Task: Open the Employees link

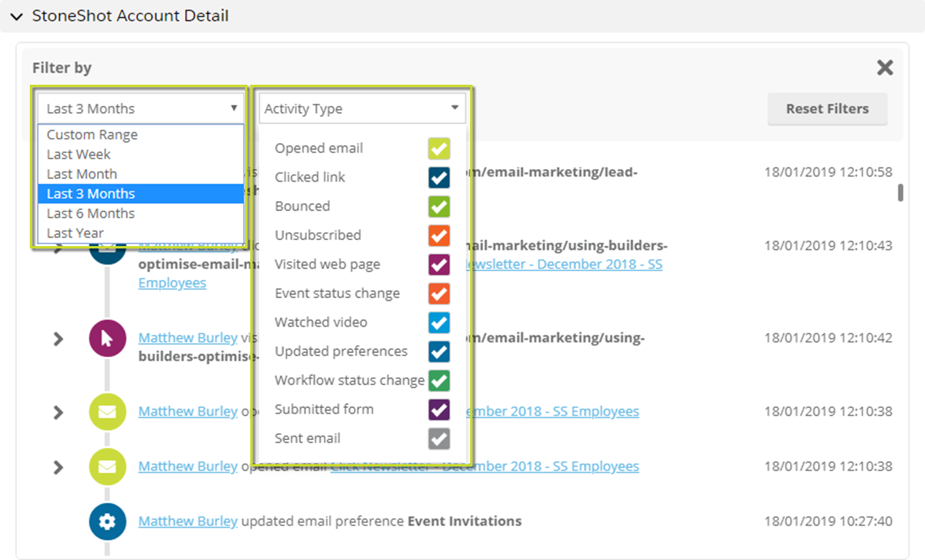Action: pyautogui.click(x=172, y=283)
